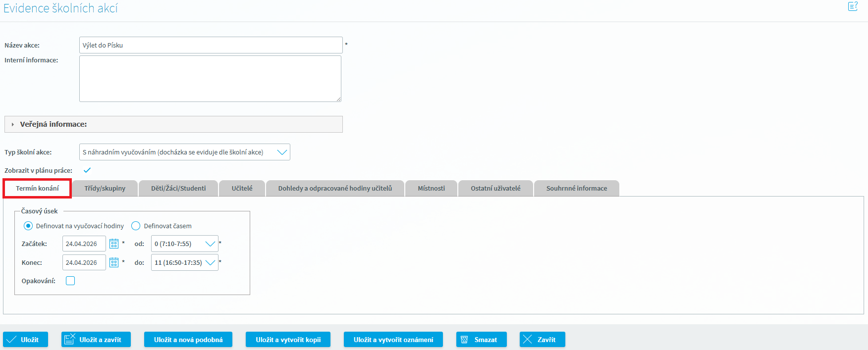The image size is (868, 350).
Task: Click Uložit a zavřít button
Action: [x=96, y=340]
